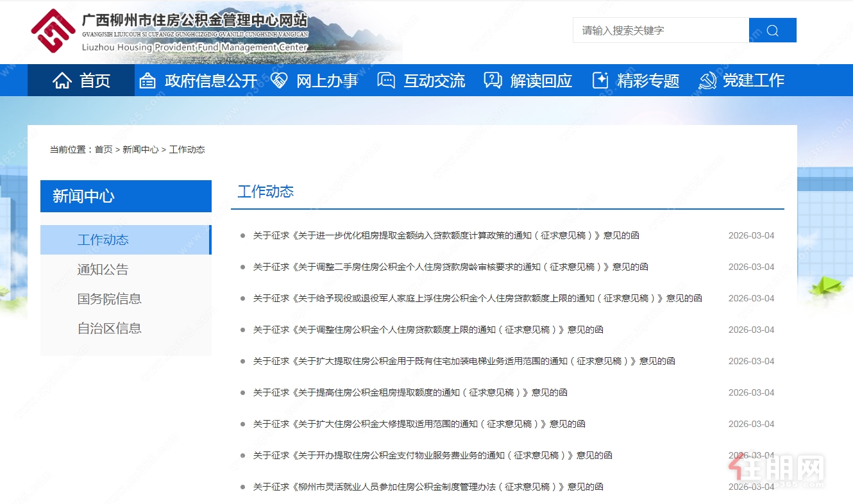Viewport: 853px width, 504px height.
Task: Open the 通知公告 section in the sidebar
Action: [102, 269]
